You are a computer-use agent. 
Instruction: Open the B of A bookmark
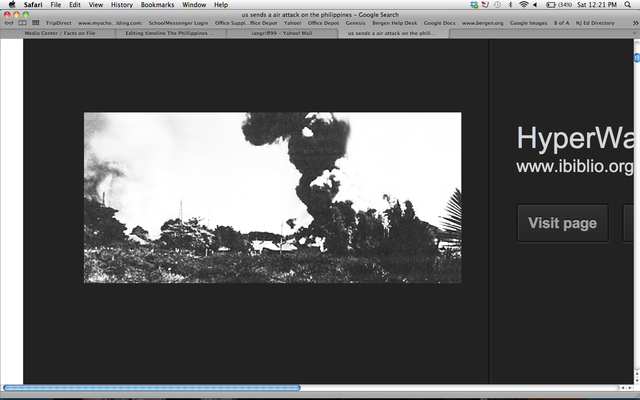click(x=562, y=23)
